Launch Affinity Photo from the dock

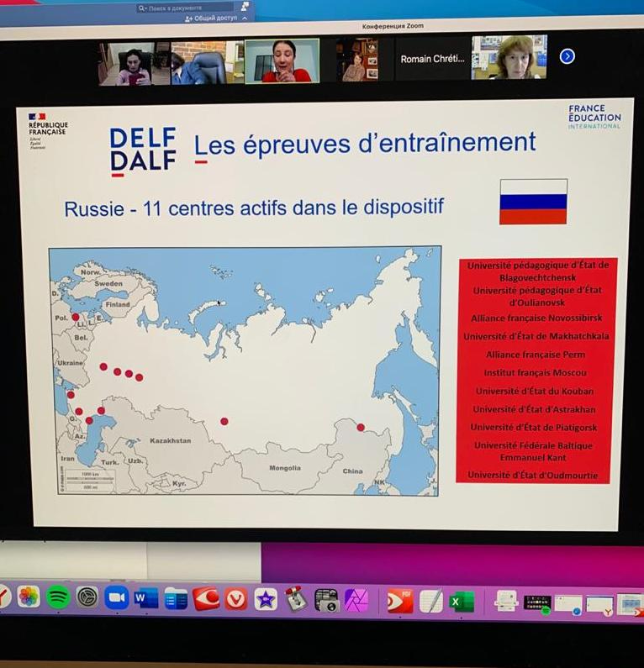pyautogui.click(x=356, y=600)
